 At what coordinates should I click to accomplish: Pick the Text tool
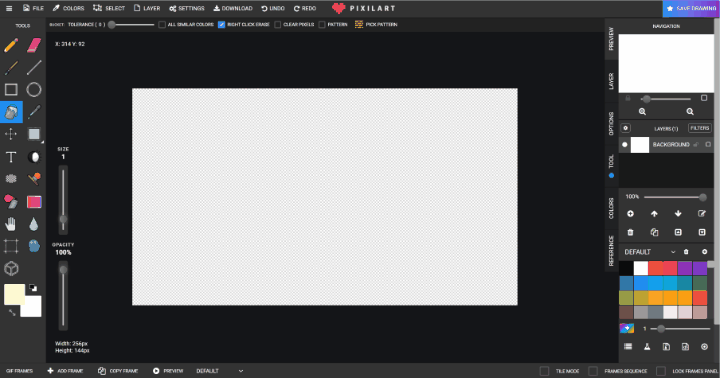(11, 157)
